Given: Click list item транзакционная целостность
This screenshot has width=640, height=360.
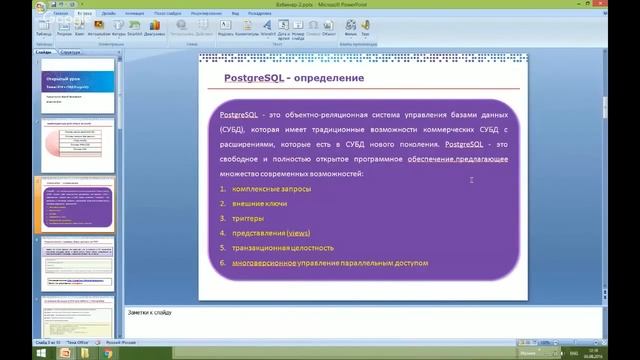Looking at the screenshot, I should 283,248.
